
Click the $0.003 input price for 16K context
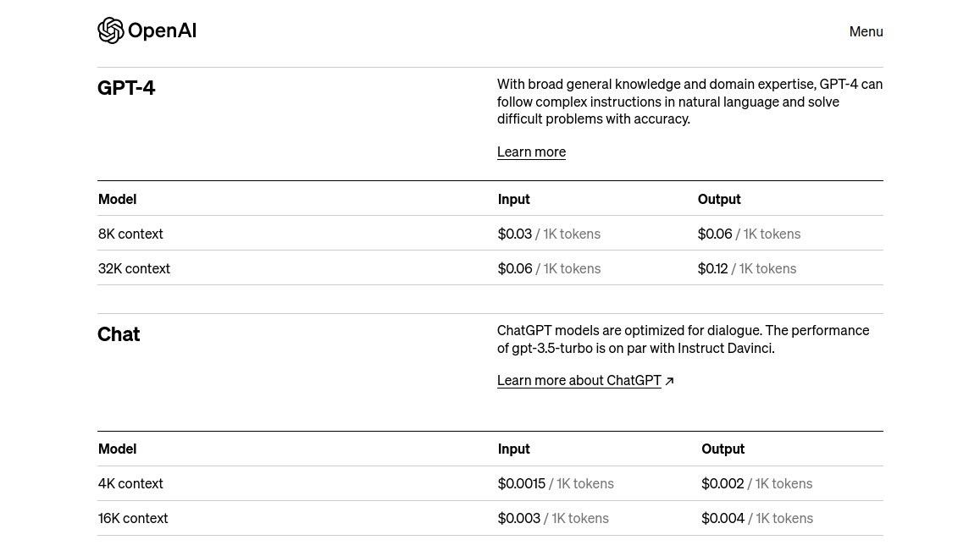click(519, 518)
